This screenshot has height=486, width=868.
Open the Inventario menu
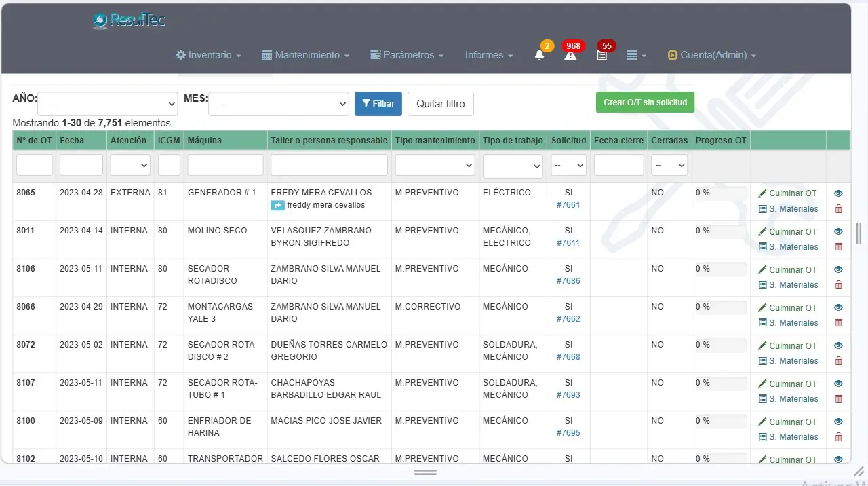point(209,55)
